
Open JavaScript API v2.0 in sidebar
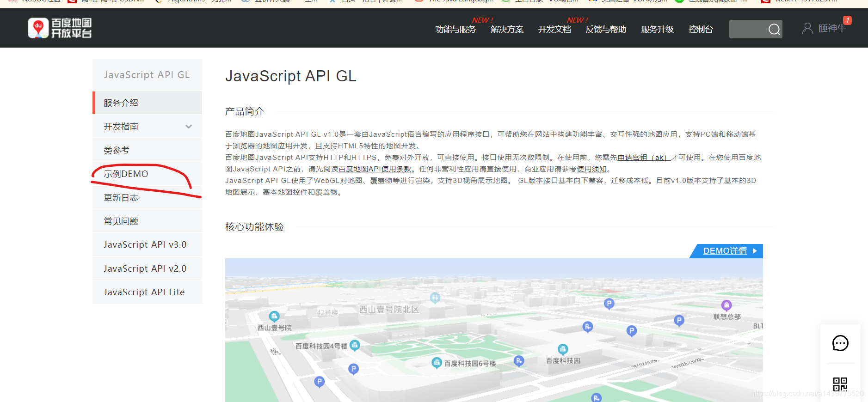point(147,268)
